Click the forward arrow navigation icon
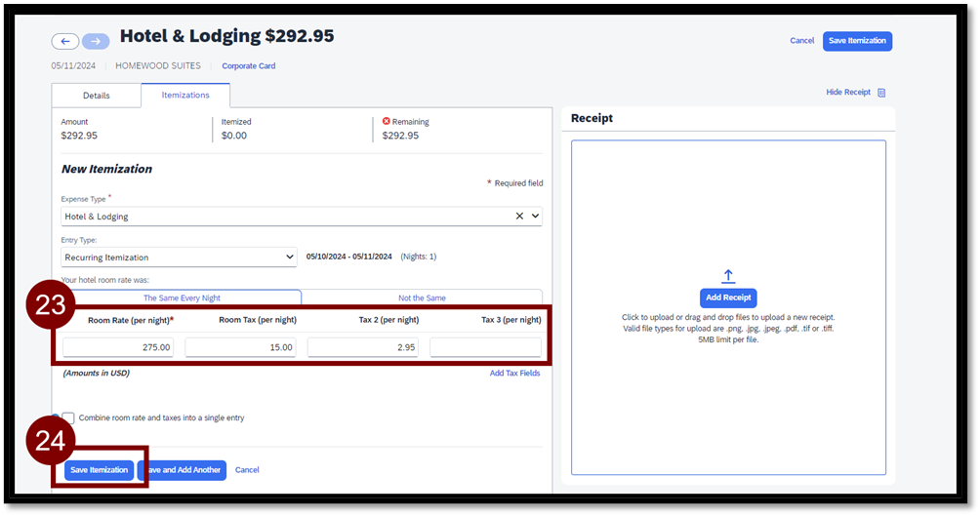 [96, 41]
